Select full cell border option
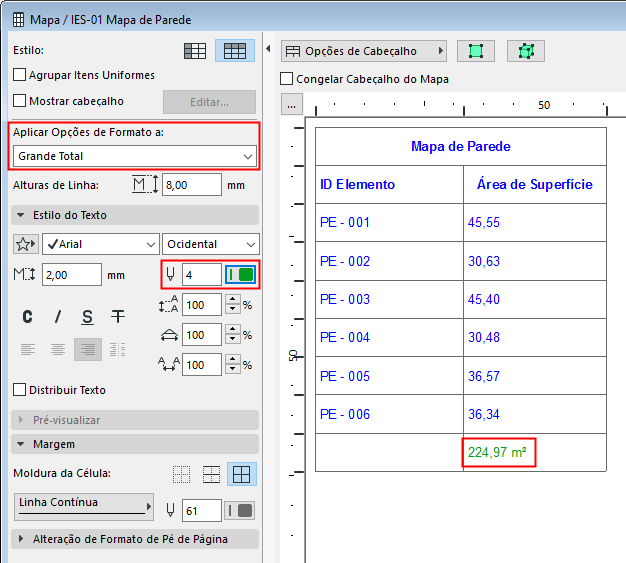626x563 pixels. click(242, 474)
